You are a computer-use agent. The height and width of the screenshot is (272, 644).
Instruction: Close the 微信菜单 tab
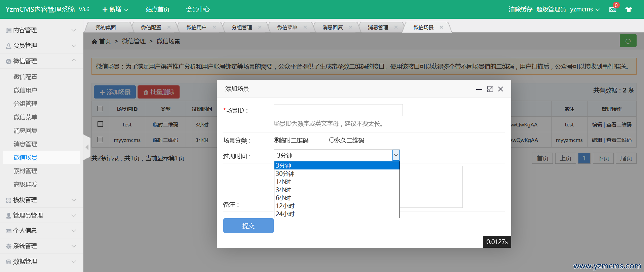coord(305,27)
